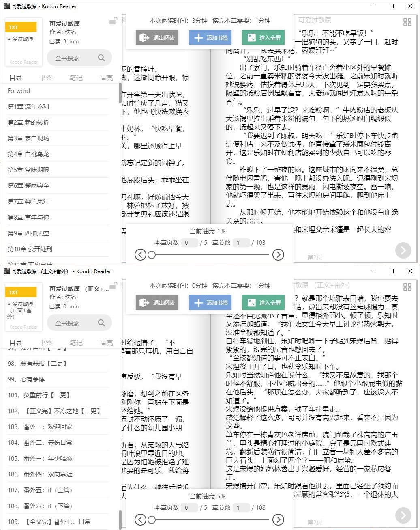Click the next page arrow in the top window
420x530 pixels.
(x=403, y=250)
